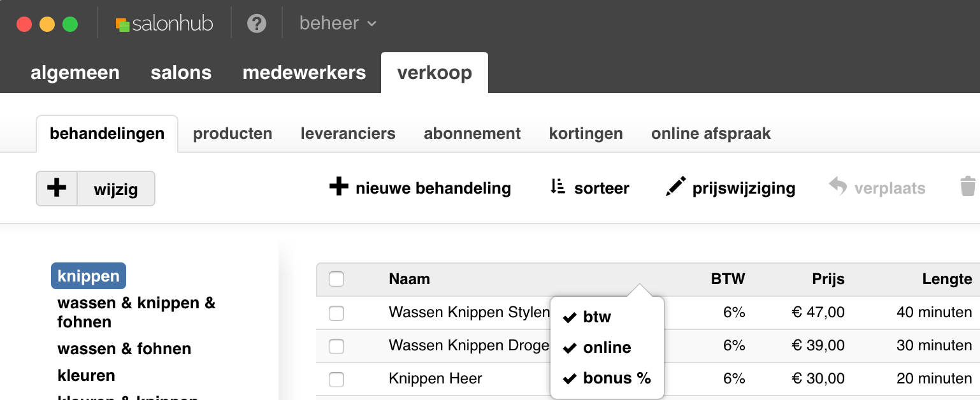Switch to the medewerkers tab
Screen dimensions: 980x400
pos(305,73)
